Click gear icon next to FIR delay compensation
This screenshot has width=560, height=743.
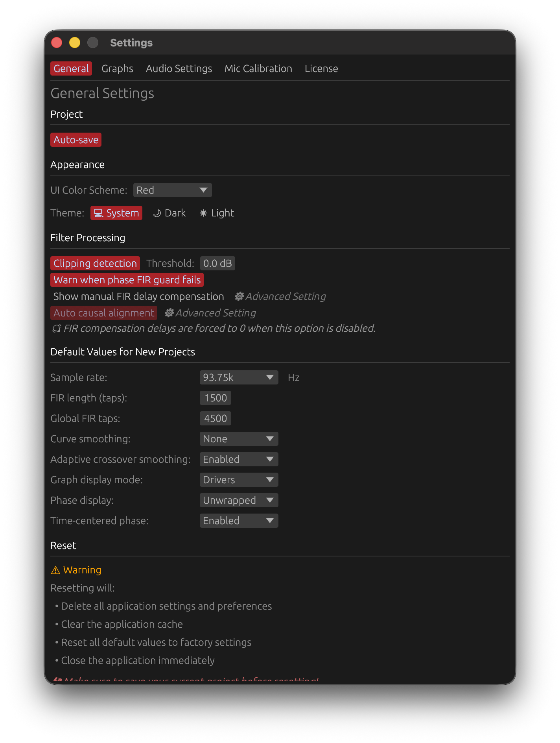click(239, 296)
